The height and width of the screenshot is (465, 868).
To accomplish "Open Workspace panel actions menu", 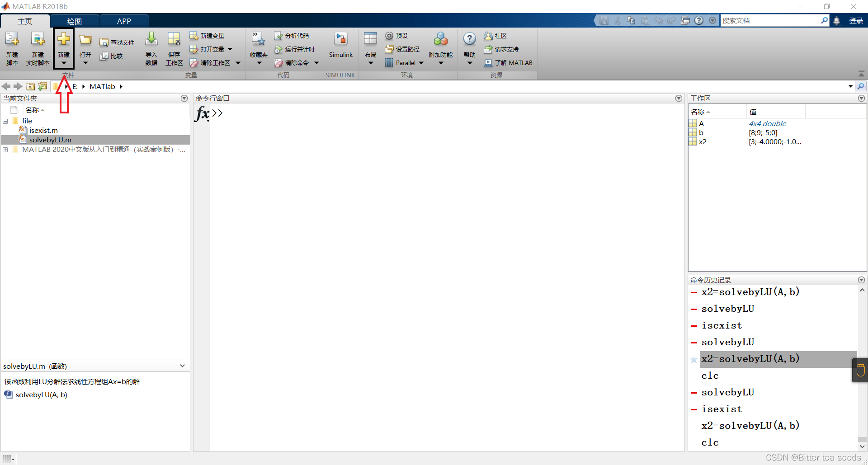I will (x=861, y=98).
